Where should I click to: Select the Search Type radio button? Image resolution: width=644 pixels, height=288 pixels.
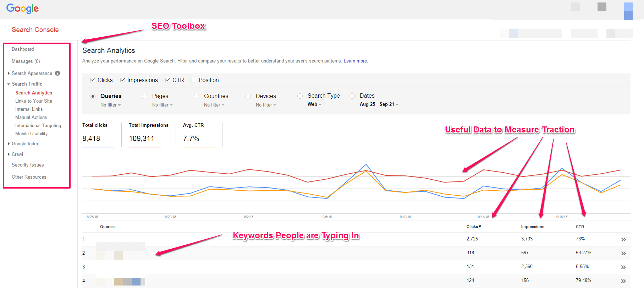tap(300, 96)
